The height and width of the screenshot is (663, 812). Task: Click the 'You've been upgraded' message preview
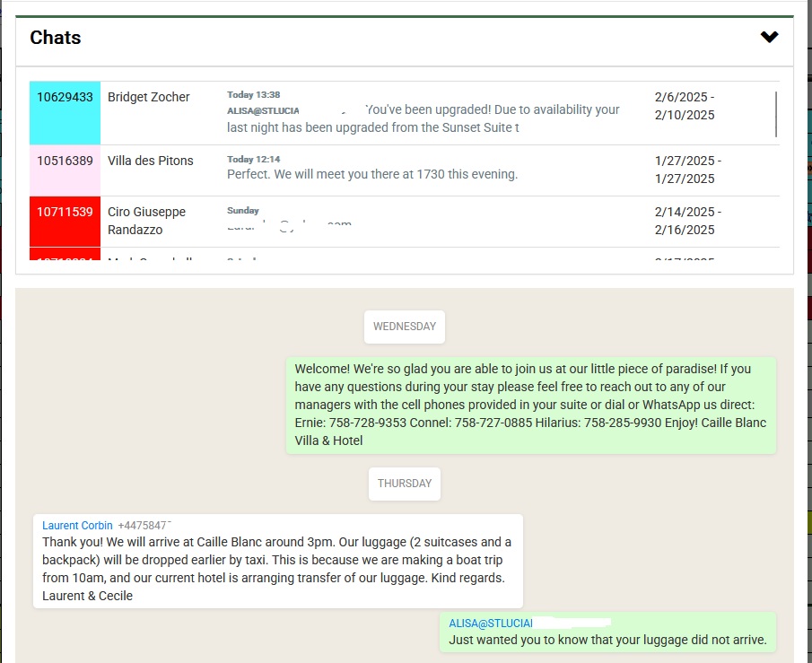(423, 118)
